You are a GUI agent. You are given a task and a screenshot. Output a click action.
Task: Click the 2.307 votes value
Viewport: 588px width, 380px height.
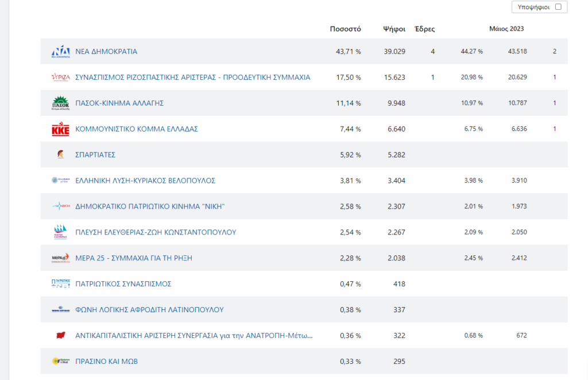click(396, 206)
